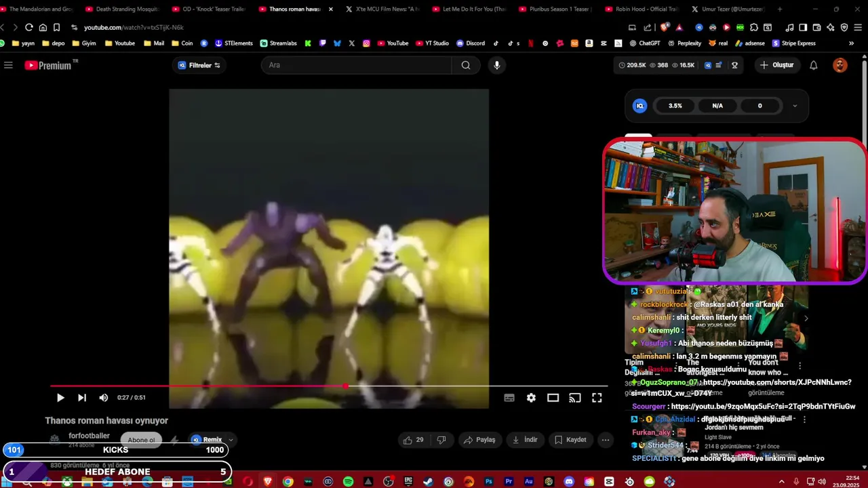This screenshot has width=868, height=488.
Task: Open the Brave Shields icon
Action: [665, 27]
